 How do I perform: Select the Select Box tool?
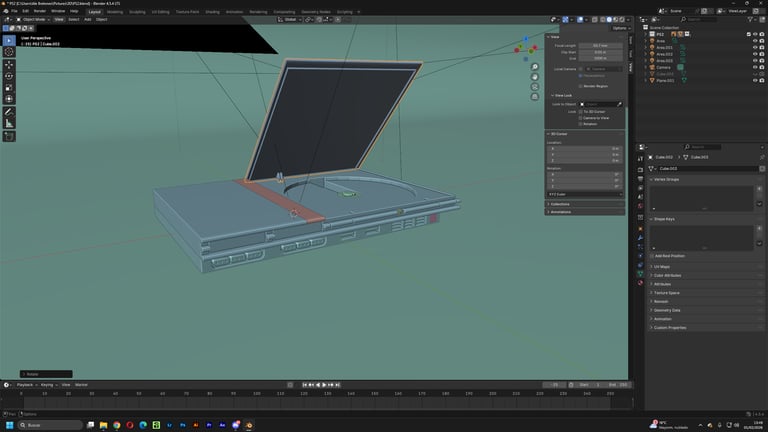click(x=9, y=41)
